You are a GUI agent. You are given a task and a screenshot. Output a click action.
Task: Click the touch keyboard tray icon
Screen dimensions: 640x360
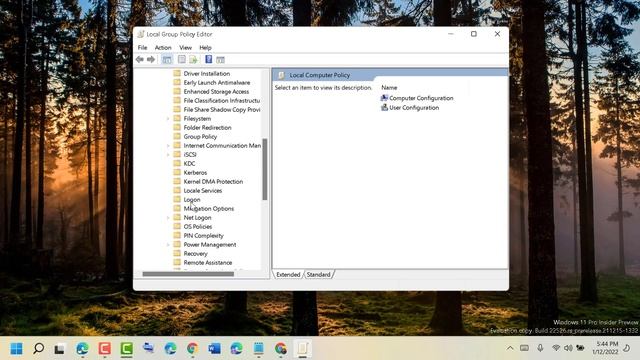pyautogui.click(x=524, y=348)
